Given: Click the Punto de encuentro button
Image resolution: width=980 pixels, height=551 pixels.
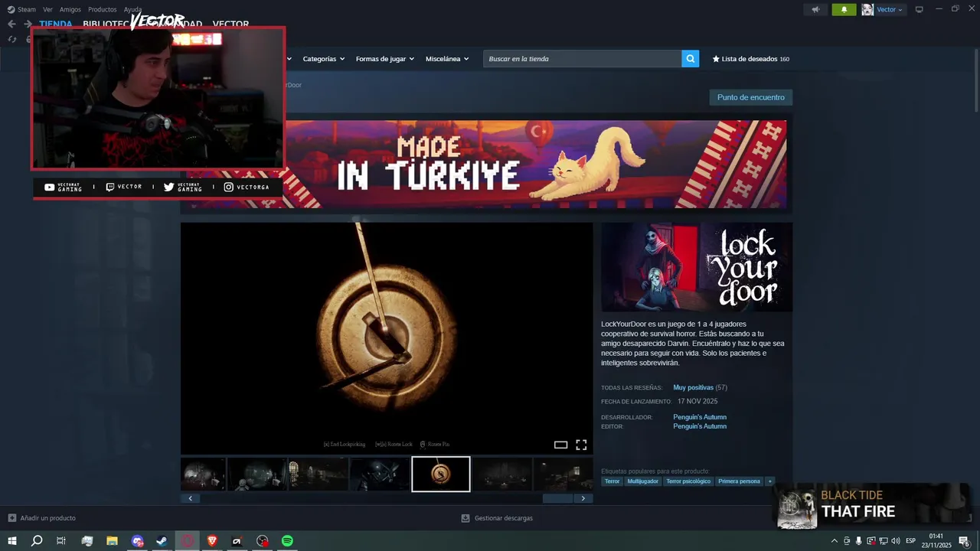Looking at the screenshot, I should coord(751,97).
